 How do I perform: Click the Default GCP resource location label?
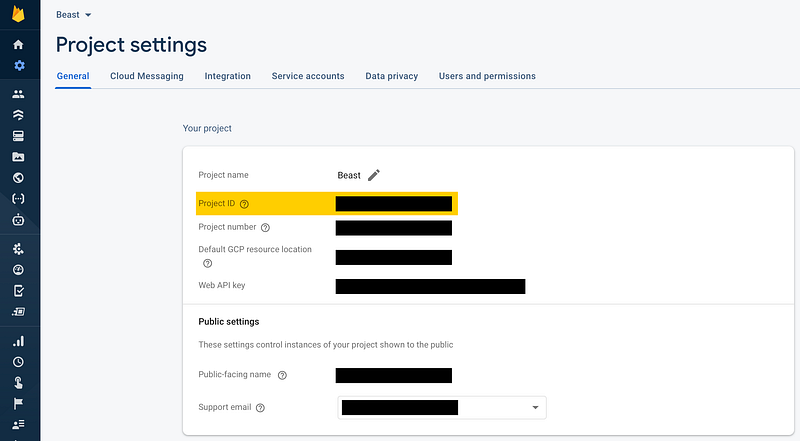(255, 249)
